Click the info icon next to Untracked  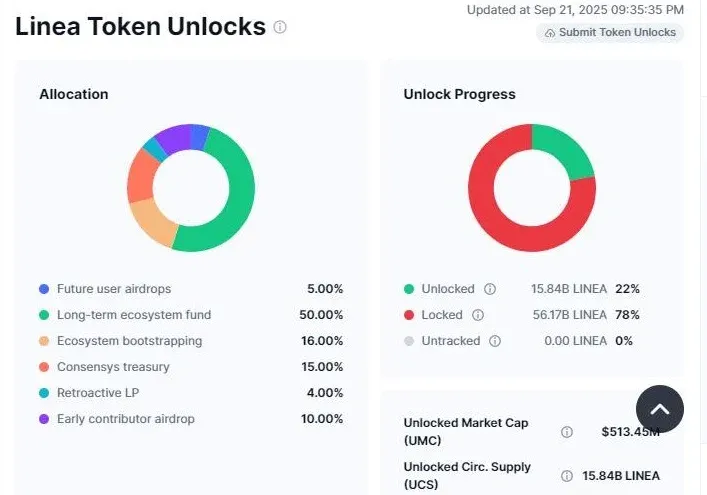(x=495, y=341)
